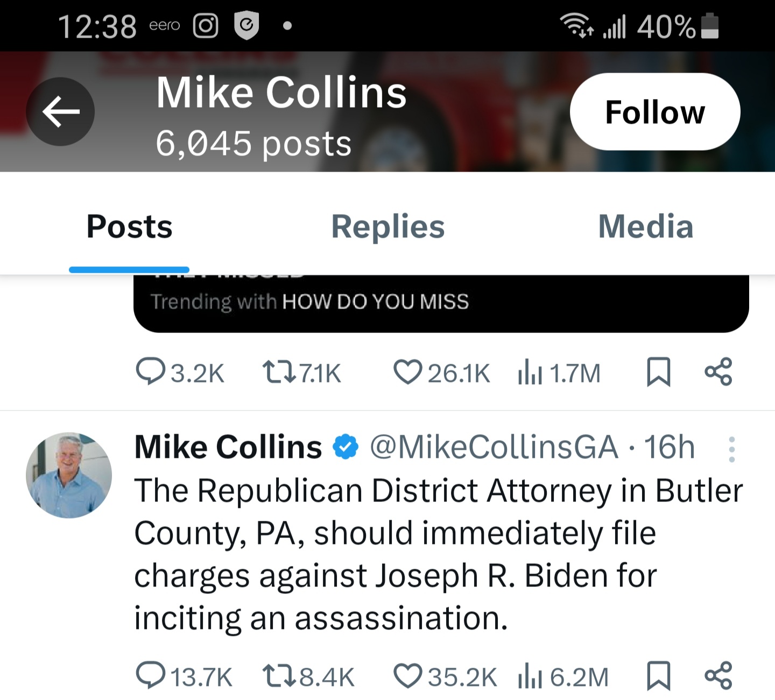
Task: Bookmark the post with 1.7M views
Action: point(658,372)
